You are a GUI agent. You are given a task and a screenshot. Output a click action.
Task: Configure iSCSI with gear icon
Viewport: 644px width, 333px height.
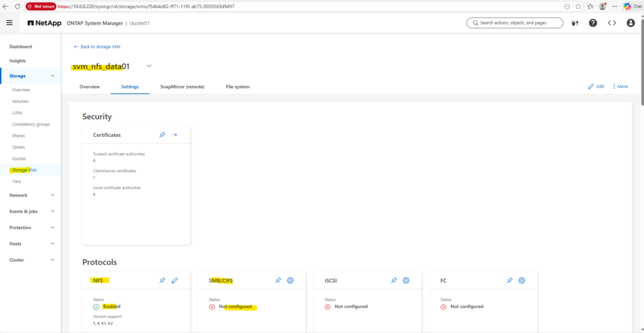pyautogui.click(x=406, y=280)
